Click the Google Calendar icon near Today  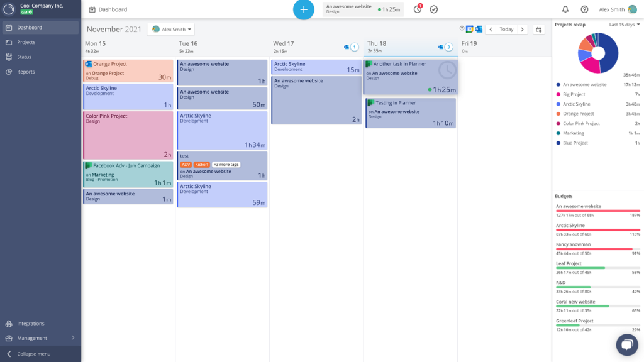point(470,29)
